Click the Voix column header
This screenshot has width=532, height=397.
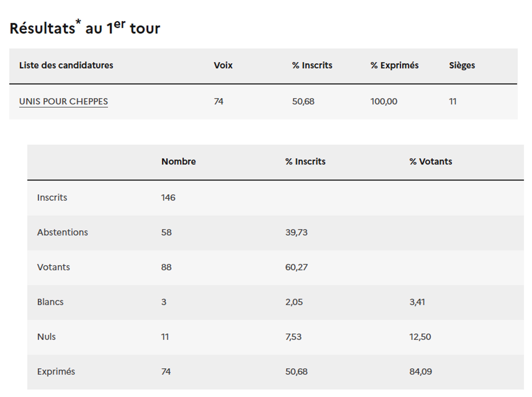[223, 65]
